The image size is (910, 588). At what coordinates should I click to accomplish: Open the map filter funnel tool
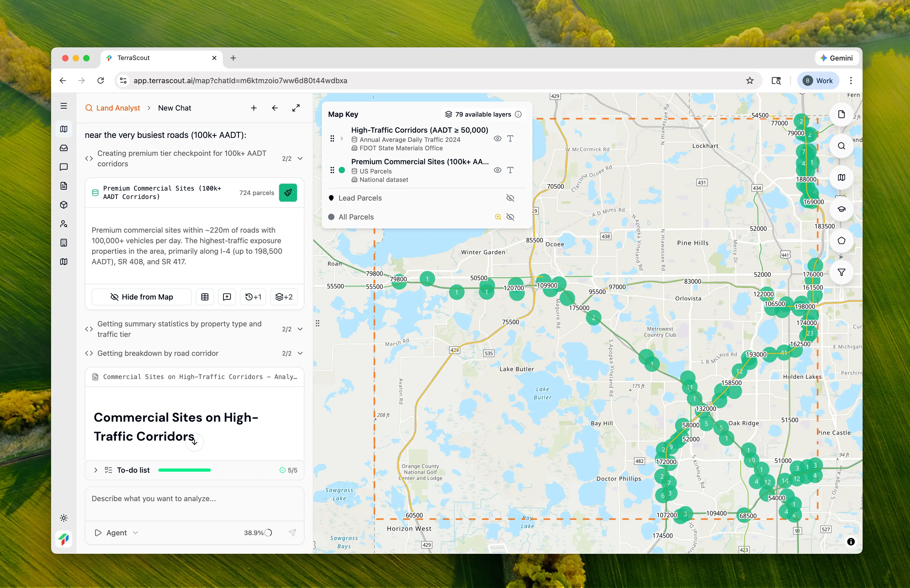click(x=841, y=272)
